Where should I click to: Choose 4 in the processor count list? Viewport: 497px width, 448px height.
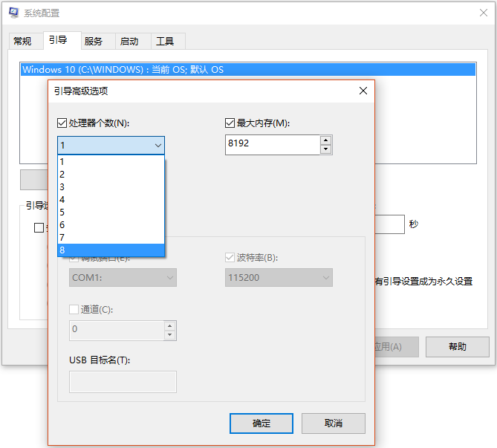click(x=110, y=199)
